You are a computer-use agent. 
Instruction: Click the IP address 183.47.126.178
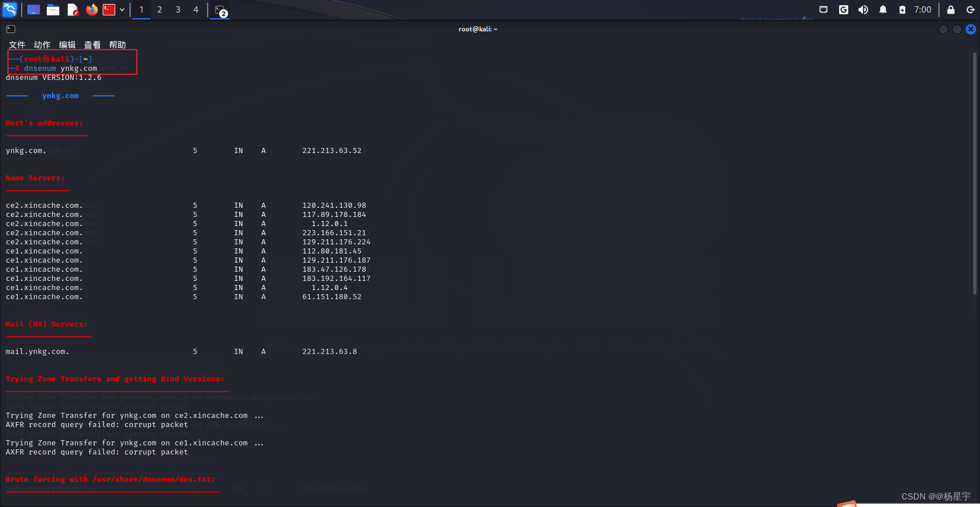(x=334, y=269)
